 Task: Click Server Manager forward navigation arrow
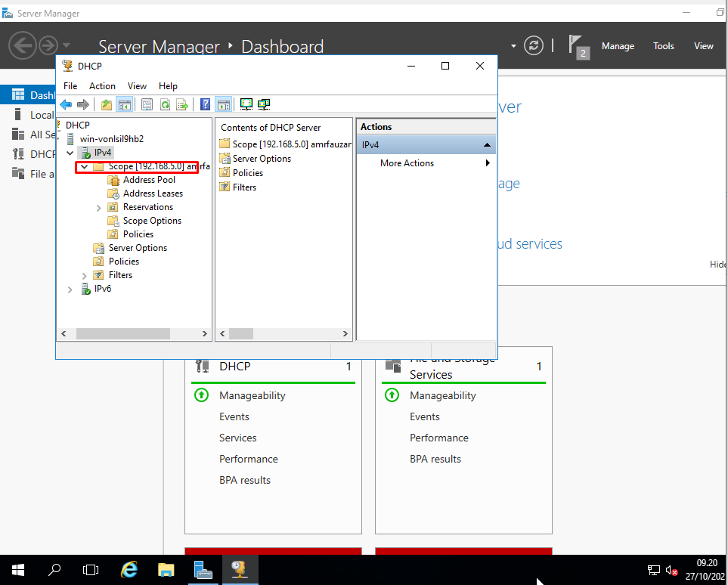(48, 45)
